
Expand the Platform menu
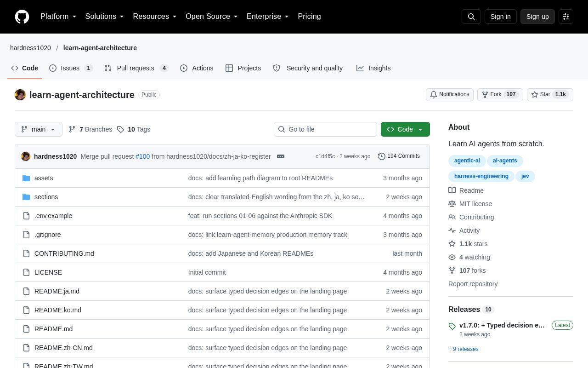pyautogui.click(x=58, y=17)
